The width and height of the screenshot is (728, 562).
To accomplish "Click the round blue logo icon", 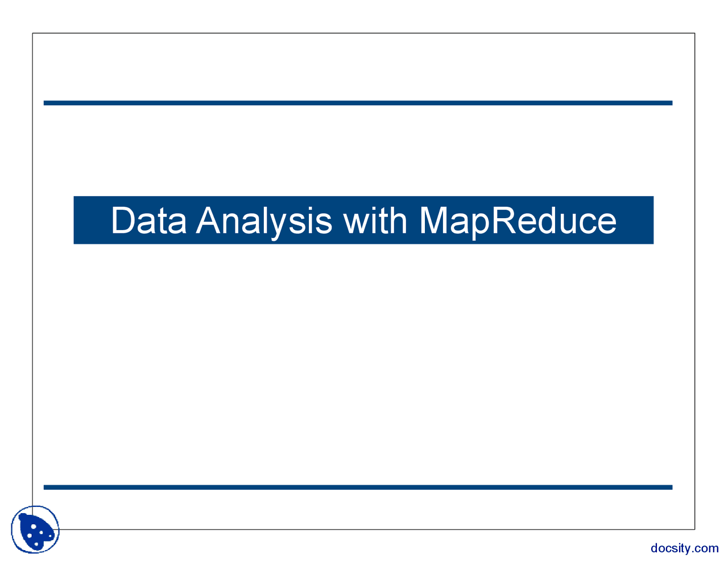I will click(x=35, y=530).
